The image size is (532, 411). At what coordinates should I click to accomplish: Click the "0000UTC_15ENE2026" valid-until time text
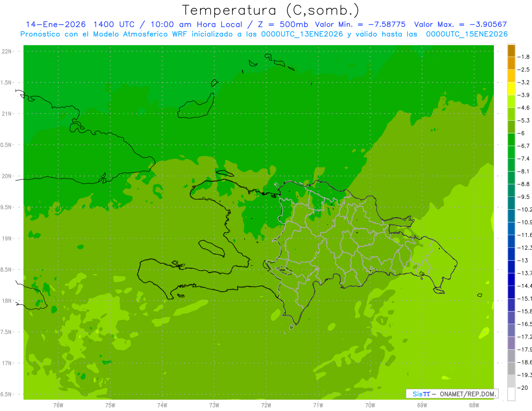pos(467,34)
